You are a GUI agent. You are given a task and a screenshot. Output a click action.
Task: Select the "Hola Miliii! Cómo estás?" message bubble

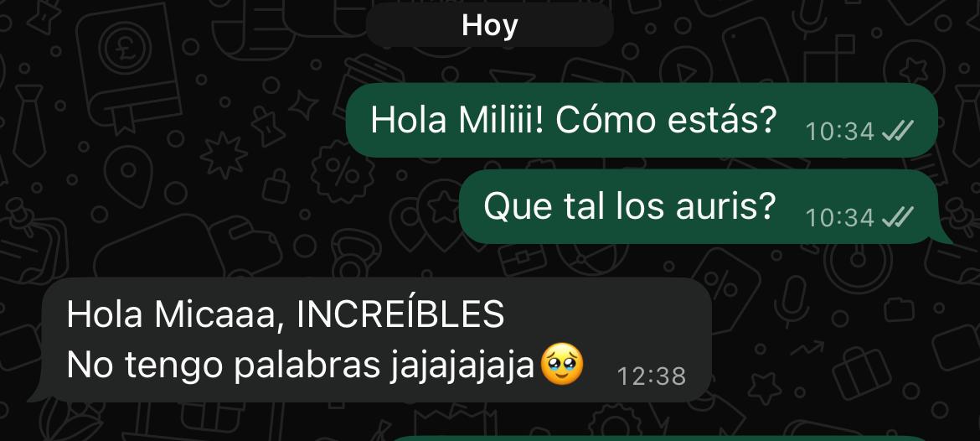(642, 120)
